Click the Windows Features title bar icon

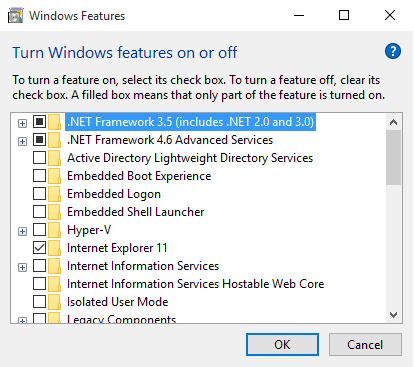point(16,16)
